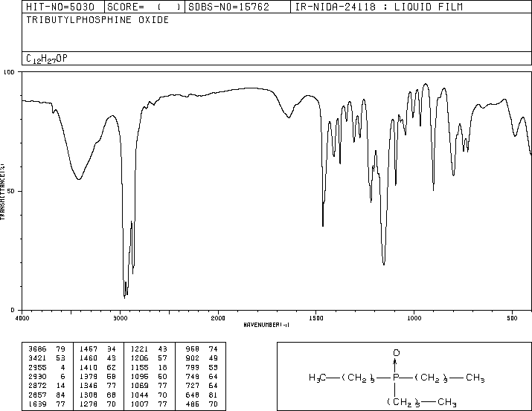Select the 1096 peak value
Screen dimensions: 532x411
[139, 376]
